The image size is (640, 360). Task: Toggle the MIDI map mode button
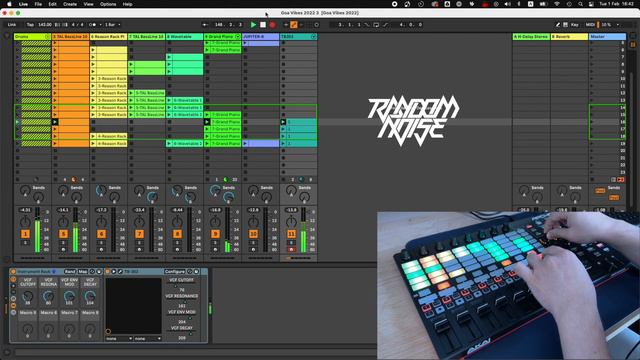click(590, 25)
